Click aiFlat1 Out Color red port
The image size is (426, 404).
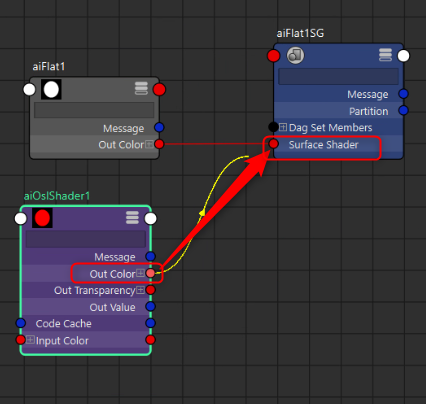(x=159, y=144)
